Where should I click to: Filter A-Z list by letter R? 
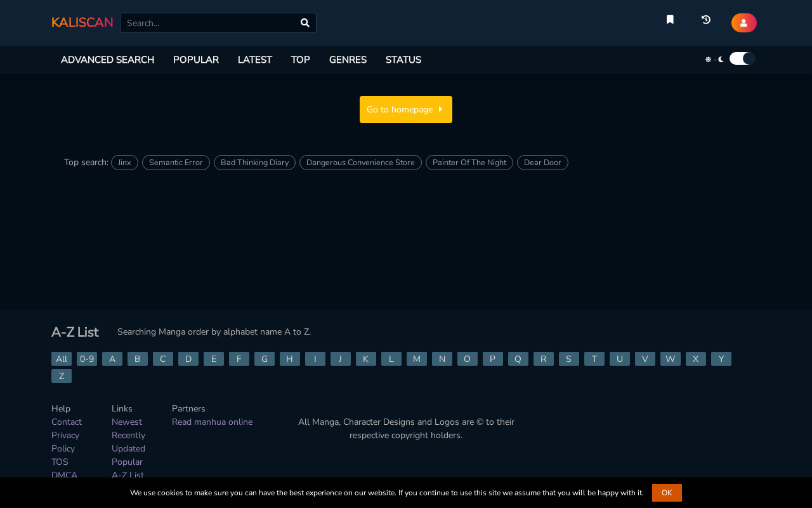[x=544, y=359]
